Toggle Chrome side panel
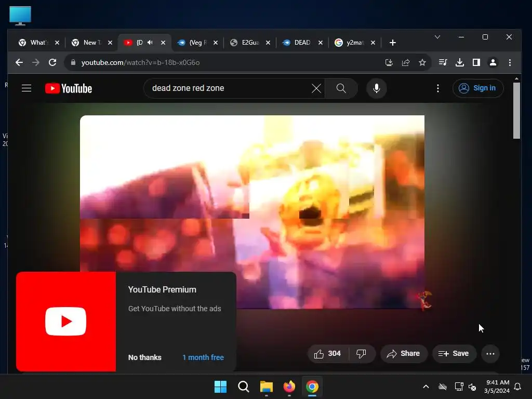This screenshot has width=532, height=399. (x=476, y=62)
